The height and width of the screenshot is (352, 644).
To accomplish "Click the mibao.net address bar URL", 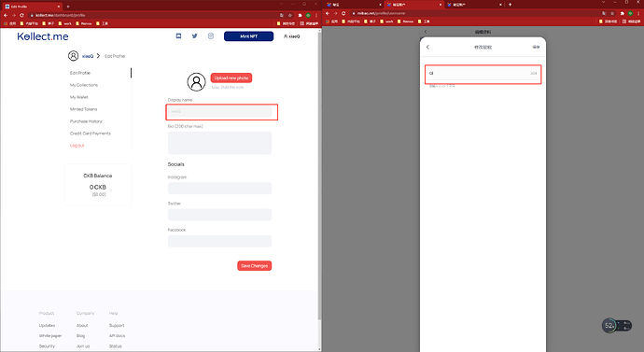I will point(381,13).
